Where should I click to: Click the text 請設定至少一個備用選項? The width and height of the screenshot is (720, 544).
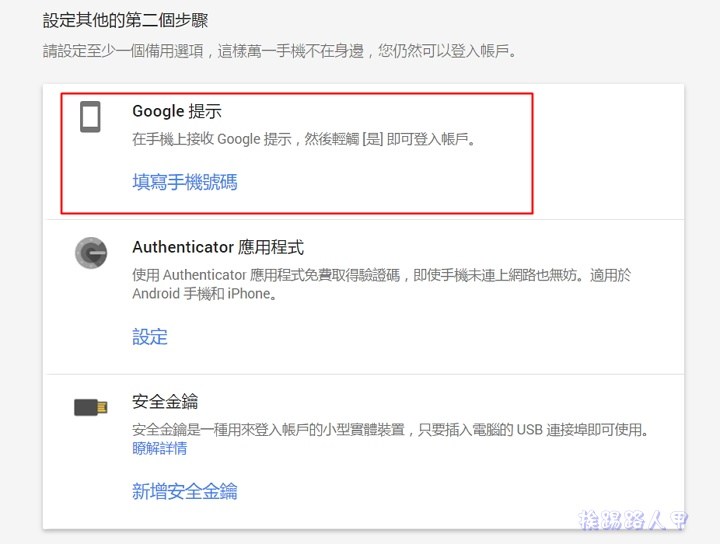tap(123, 51)
